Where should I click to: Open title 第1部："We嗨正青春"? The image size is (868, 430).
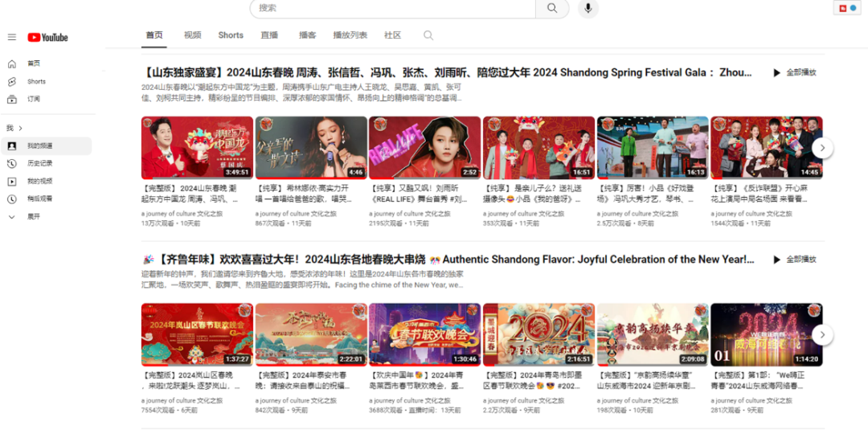(x=759, y=381)
